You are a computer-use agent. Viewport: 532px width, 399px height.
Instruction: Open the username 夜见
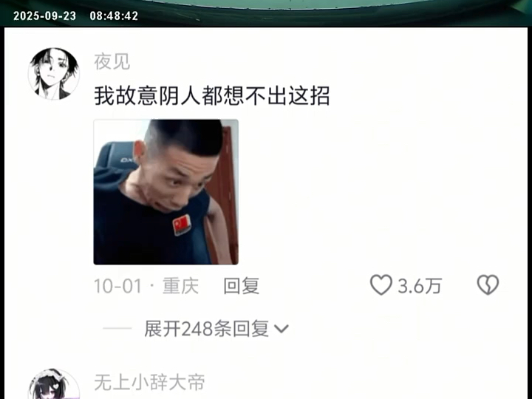112,62
